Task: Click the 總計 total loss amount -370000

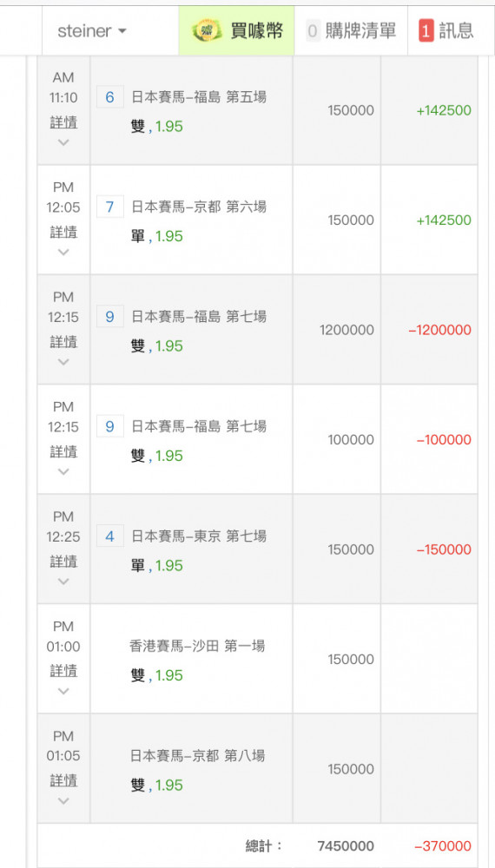Action: [443, 845]
